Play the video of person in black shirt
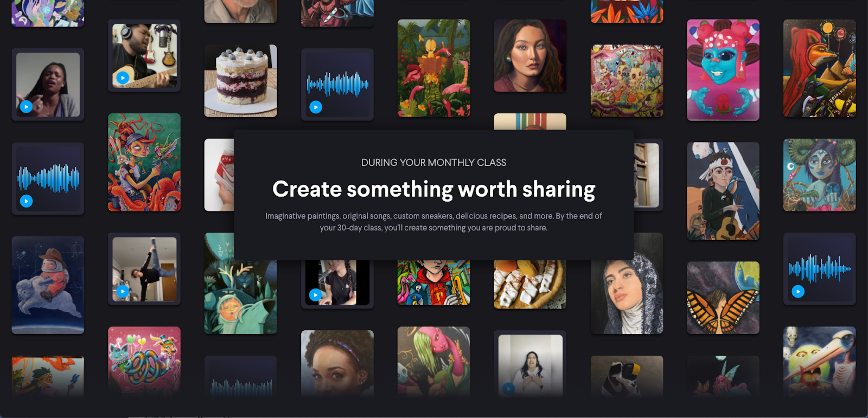 click(316, 295)
